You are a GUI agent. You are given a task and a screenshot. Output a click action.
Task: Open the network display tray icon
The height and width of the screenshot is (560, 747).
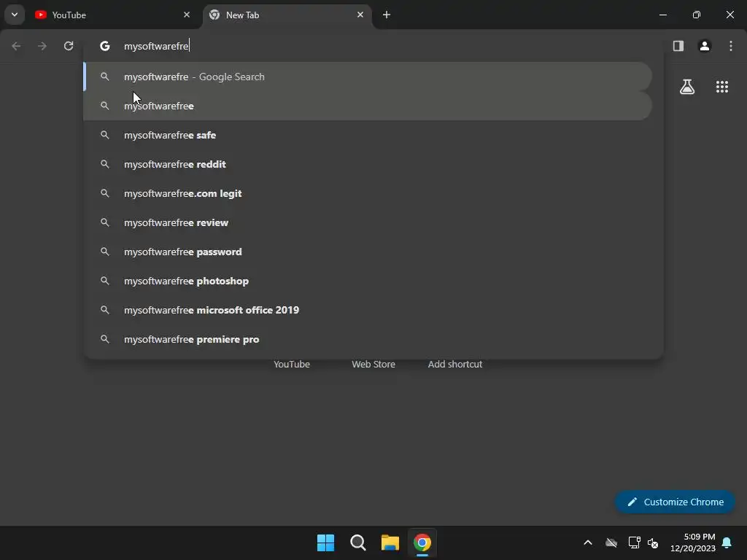634,542
